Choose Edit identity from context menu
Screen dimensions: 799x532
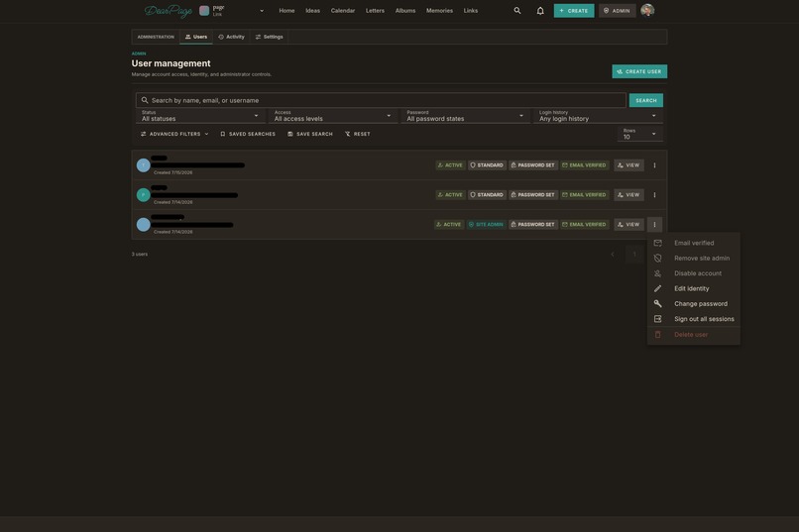[x=694, y=288]
